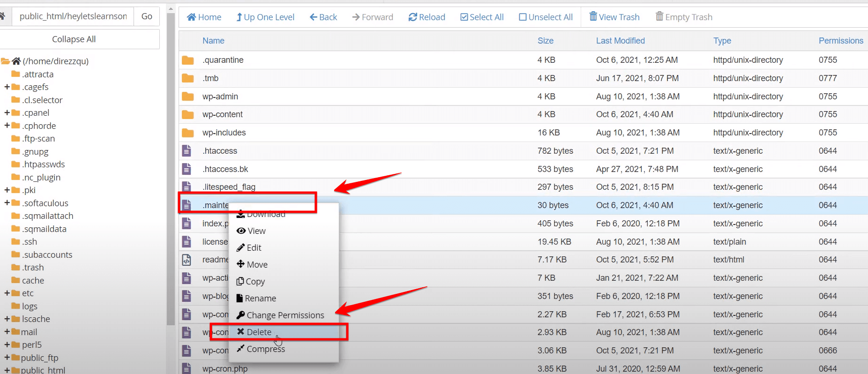Viewport: 868px width, 374px height.
Task: Sort by Type column header
Action: point(722,41)
